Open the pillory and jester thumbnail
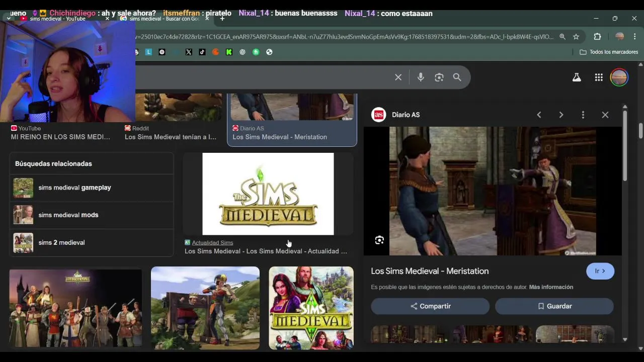This screenshot has width=644, height=362. pyautogui.click(x=205, y=308)
